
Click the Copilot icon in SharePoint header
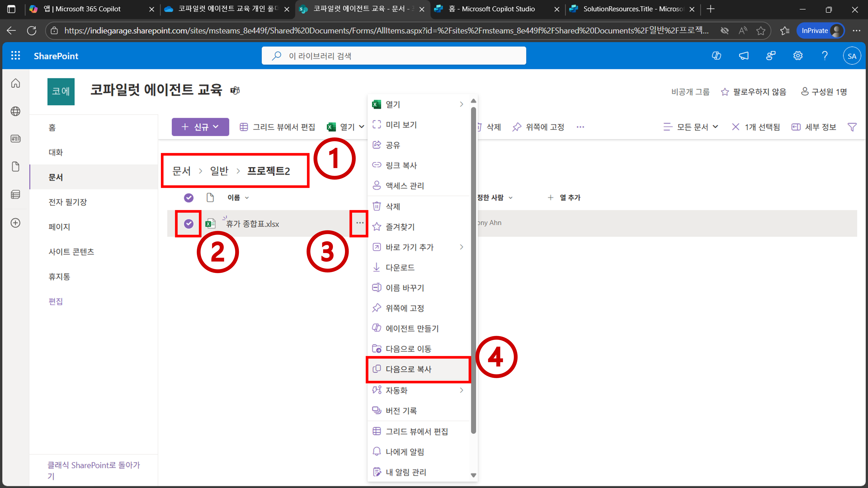coord(716,56)
